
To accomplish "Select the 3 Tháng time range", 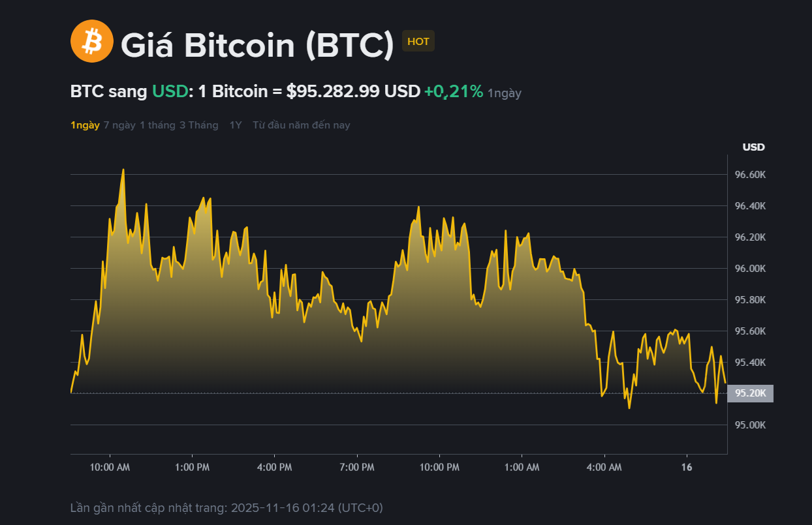I will coord(199,125).
